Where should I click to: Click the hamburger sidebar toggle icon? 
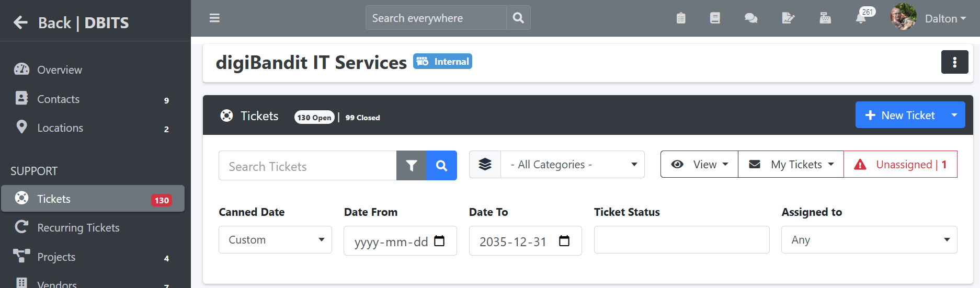tap(214, 18)
